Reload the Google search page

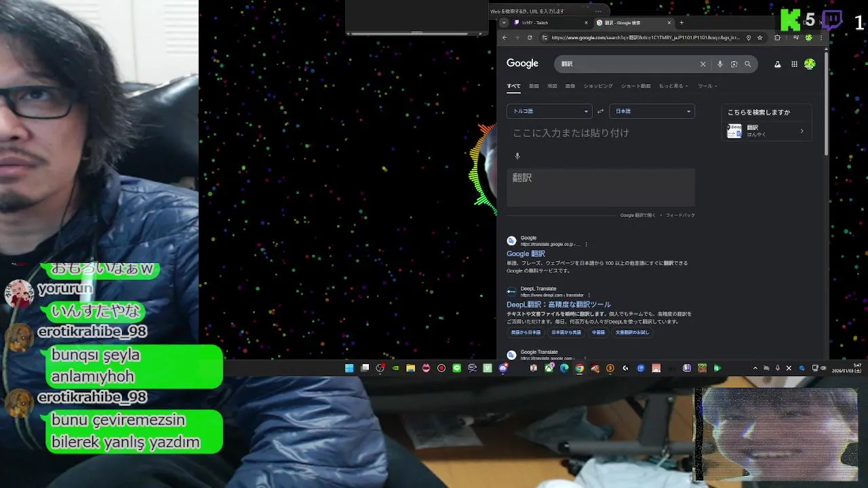pyautogui.click(x=530, y=37)
